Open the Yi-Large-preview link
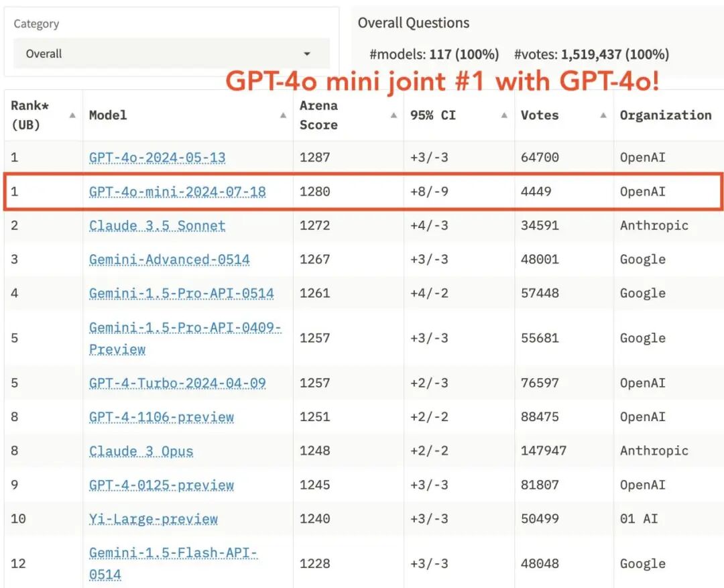Viewport: 724px width, 588px height. pos(154,519)
